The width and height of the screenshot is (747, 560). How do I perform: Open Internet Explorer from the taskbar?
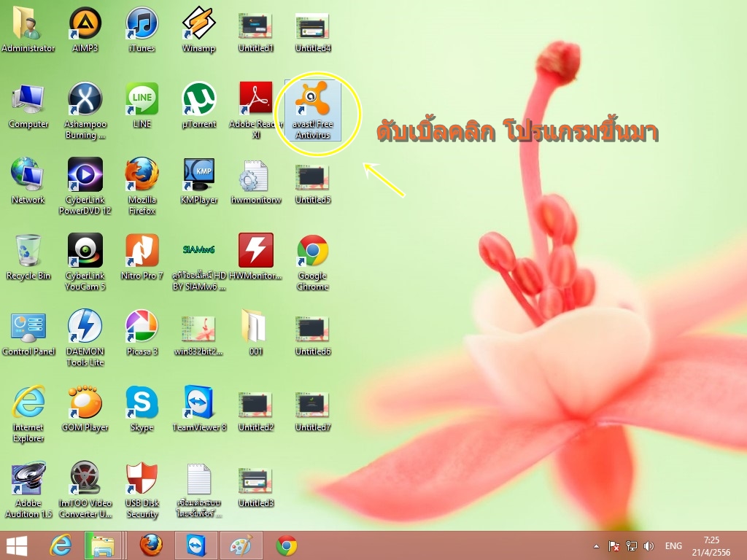pos(61,545)
